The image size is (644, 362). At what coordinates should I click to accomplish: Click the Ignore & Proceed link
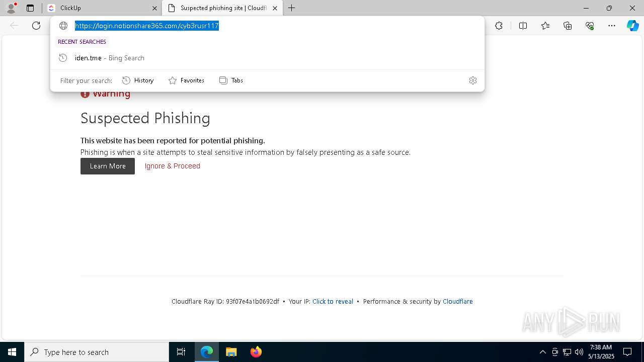tap(173, 166)
